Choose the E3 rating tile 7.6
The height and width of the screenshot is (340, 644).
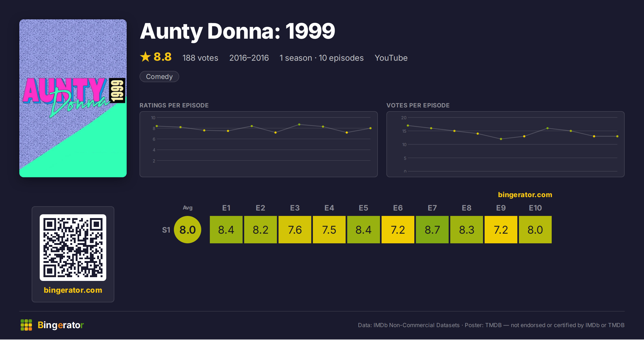(295, 230)
